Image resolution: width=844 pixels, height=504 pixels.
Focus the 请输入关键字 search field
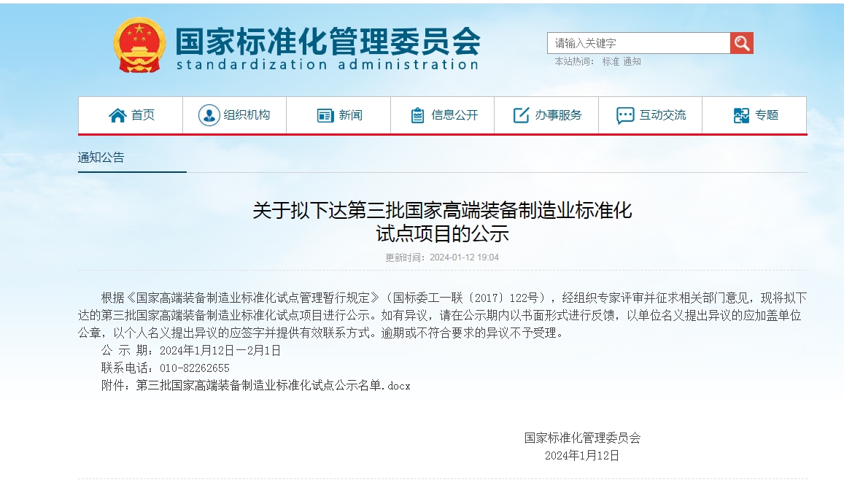pos(638,43)
